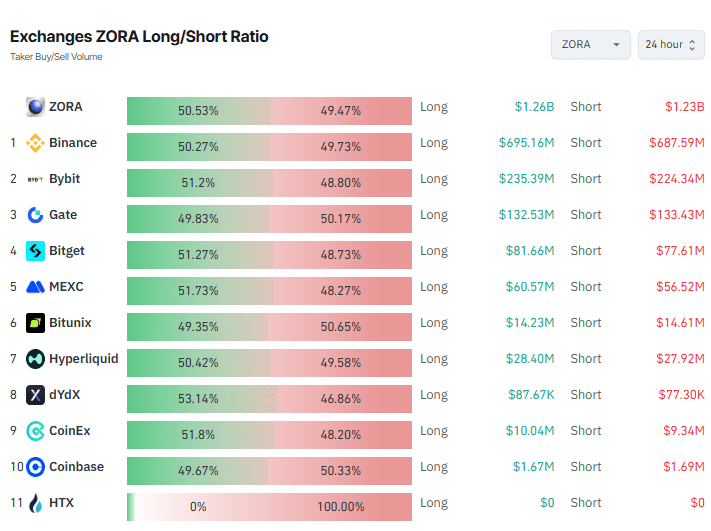This screenshot has height=531, width=711.
Task: Click the Binance exchange name link
Action: click(73, 143)
